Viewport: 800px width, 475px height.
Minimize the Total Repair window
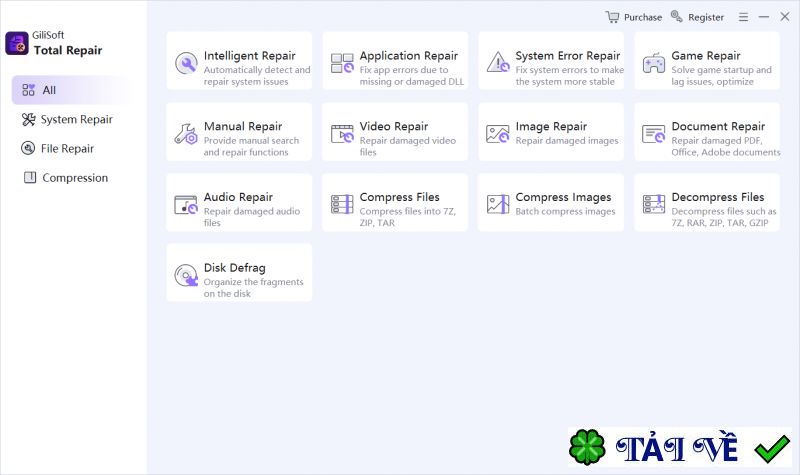tap(764, 17)
